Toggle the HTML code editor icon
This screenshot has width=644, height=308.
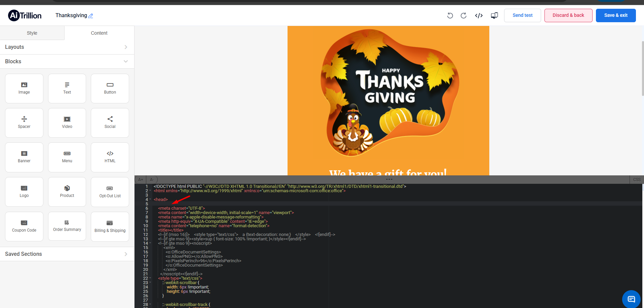(x=479, y=15)
